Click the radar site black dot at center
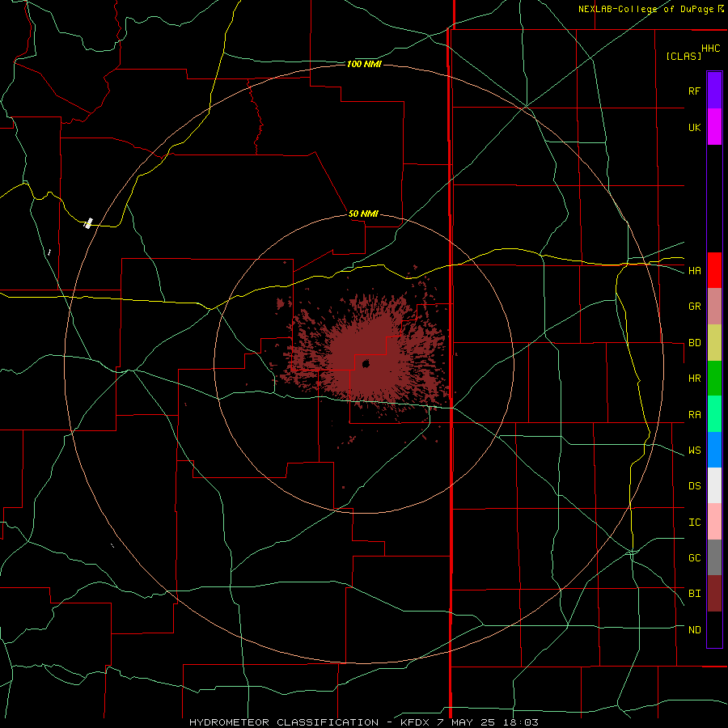This screenshot has width=728, height=728. (366, 363)
